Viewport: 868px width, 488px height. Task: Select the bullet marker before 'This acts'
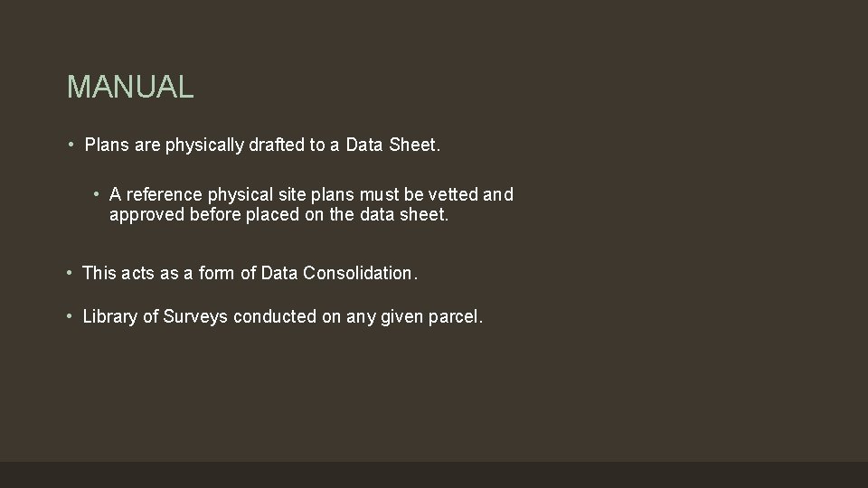[x=71, y=272]
